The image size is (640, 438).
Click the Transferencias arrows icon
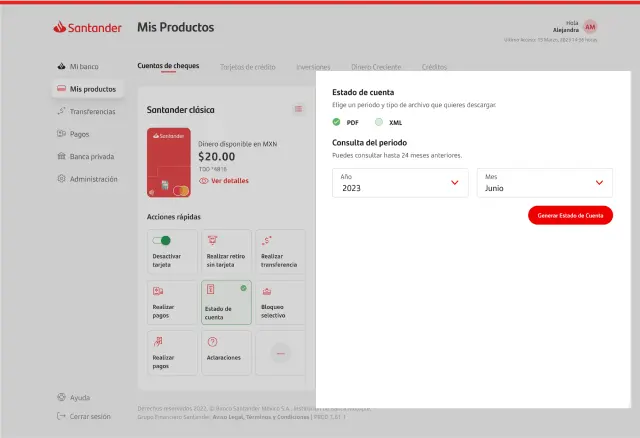[61, 111]
